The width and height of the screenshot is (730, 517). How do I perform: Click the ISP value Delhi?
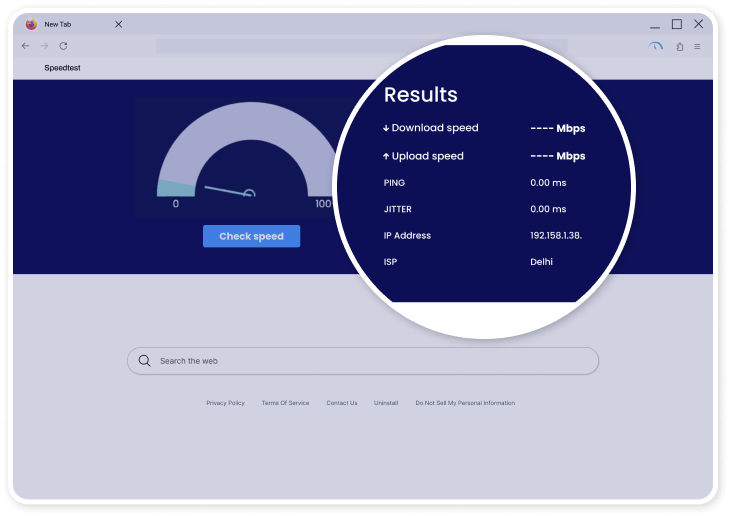541,262
